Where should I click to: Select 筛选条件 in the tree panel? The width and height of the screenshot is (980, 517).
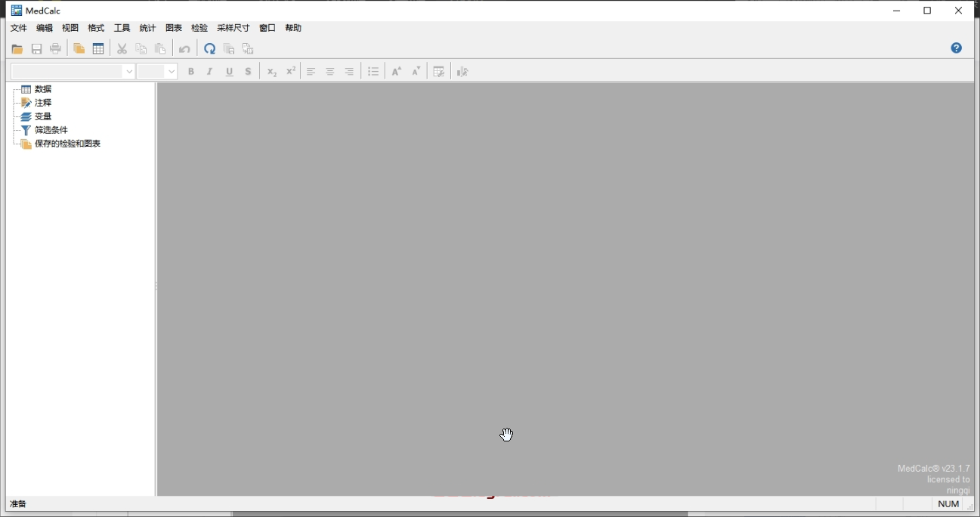[51, 130]
